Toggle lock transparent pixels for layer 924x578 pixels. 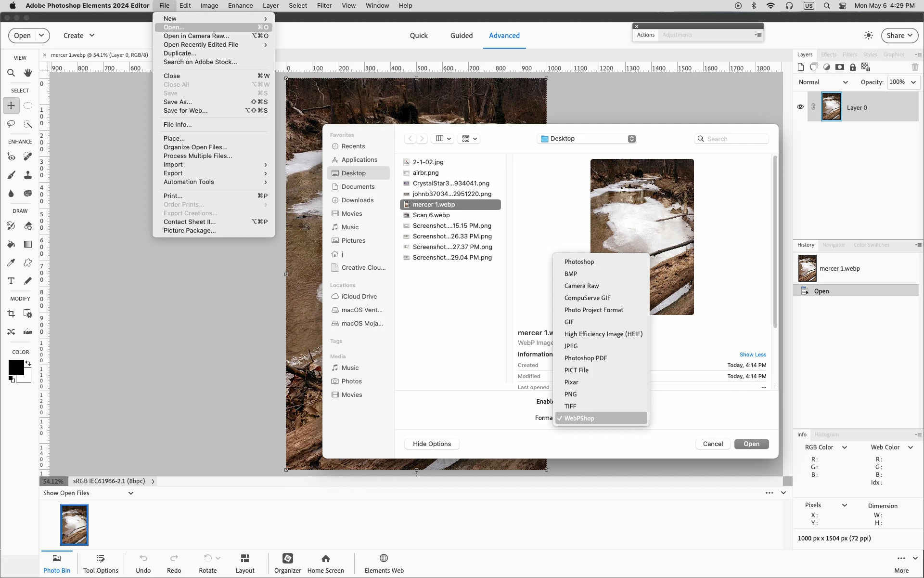[866, 67]
